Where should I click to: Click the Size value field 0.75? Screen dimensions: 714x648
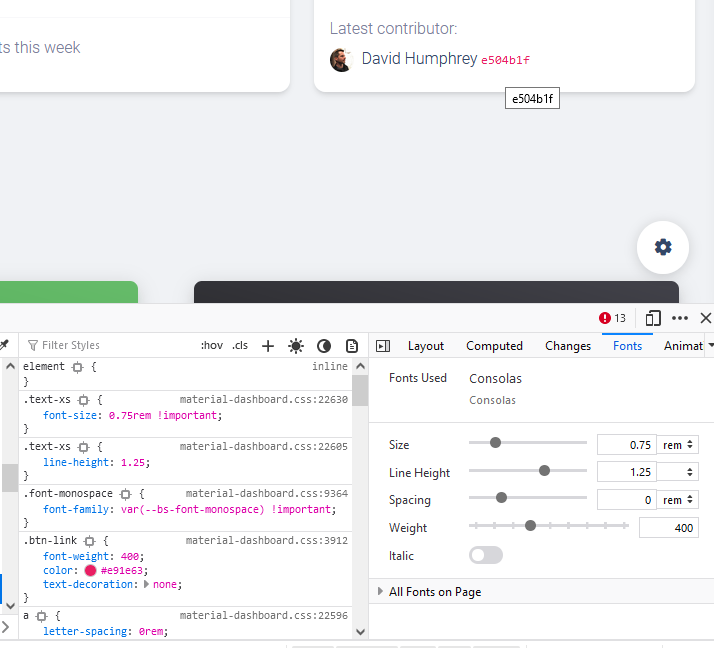[627, 445]
